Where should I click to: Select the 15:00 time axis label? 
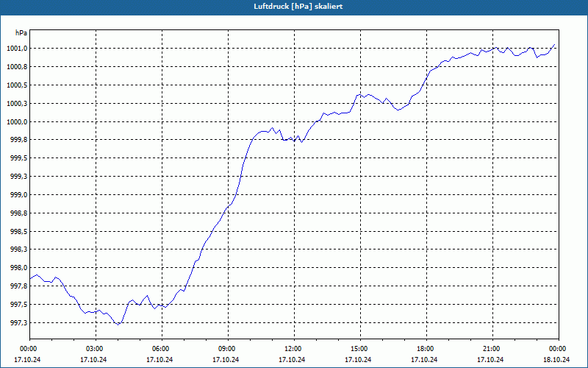tap(360, 349)
